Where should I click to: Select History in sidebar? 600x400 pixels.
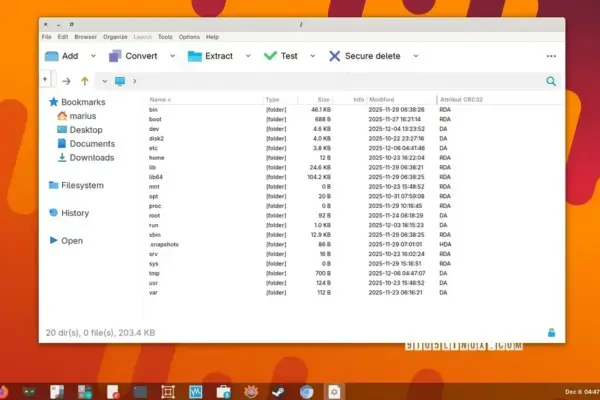[x=69, y=213]
